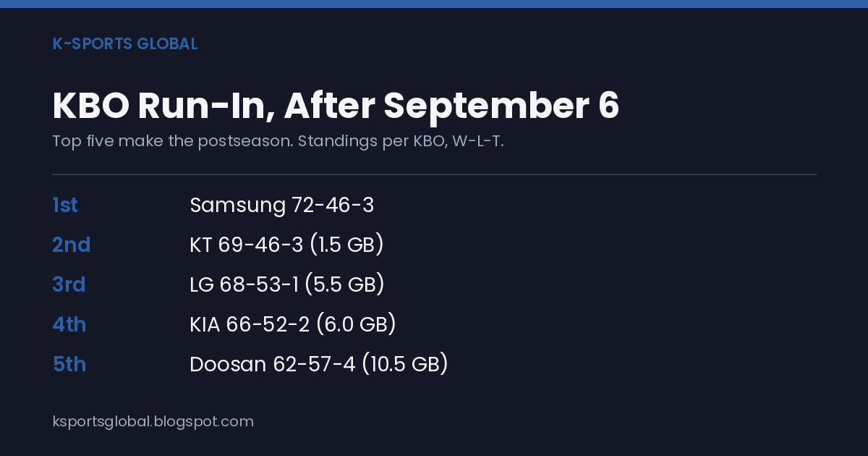Image resolution: width=868 pixels, height=456 pixels.
Task: Click the 5.5 GB games-behind figure
Action: [x=344, y=285]
